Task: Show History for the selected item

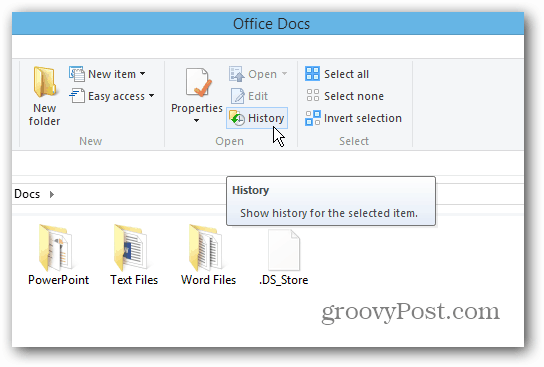Action: (257, 118)
